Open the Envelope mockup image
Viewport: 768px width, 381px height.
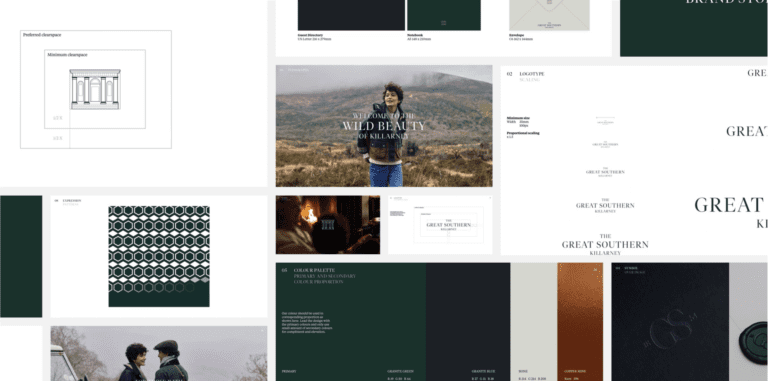tap(549, 15)
